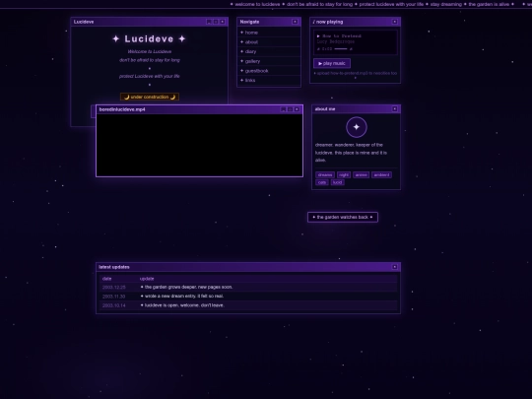Screen dimensions: 532x399
Task: Click the date column header
Action: [106, 279]
